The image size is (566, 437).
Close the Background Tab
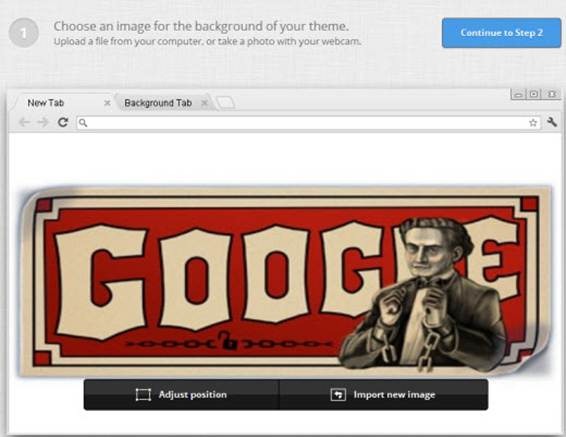pos(204,103)
